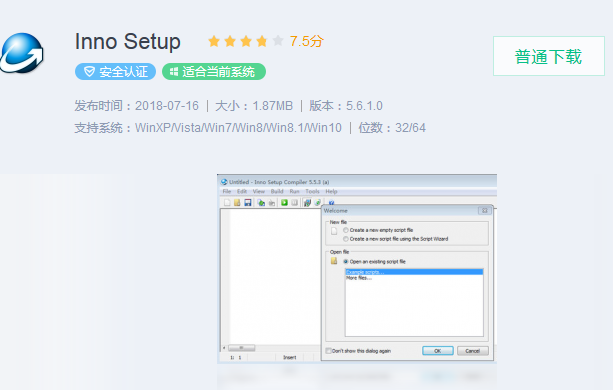
Task: Click the Insert status bar indicator
Action: [290, 358]
